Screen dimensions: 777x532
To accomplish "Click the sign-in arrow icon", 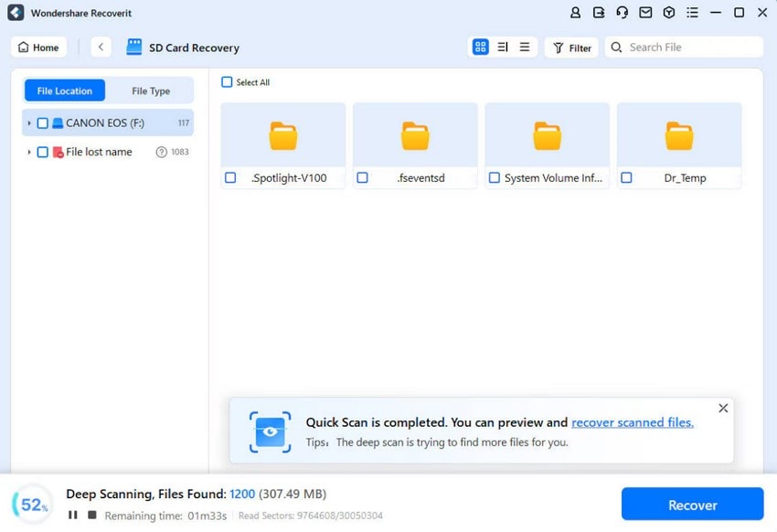I will coord(599,13).
